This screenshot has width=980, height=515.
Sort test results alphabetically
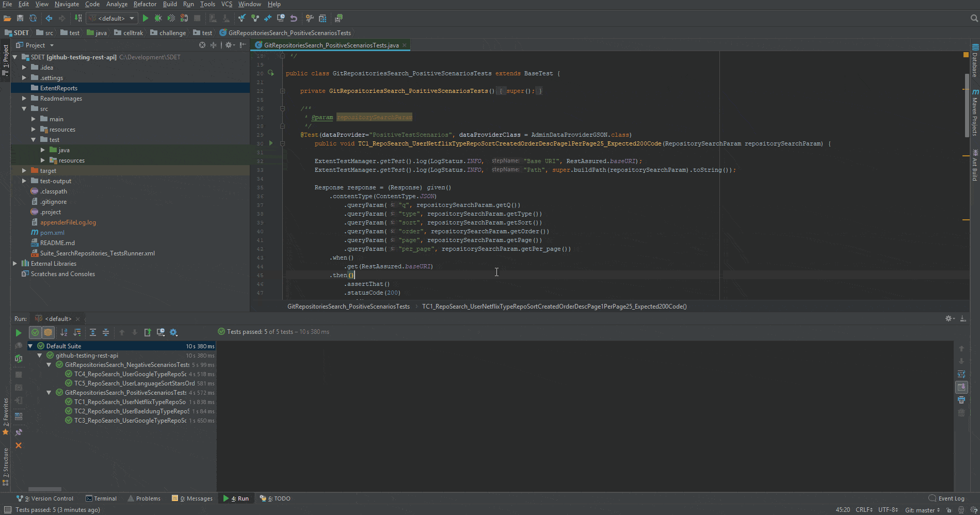(x=64, y=332)
